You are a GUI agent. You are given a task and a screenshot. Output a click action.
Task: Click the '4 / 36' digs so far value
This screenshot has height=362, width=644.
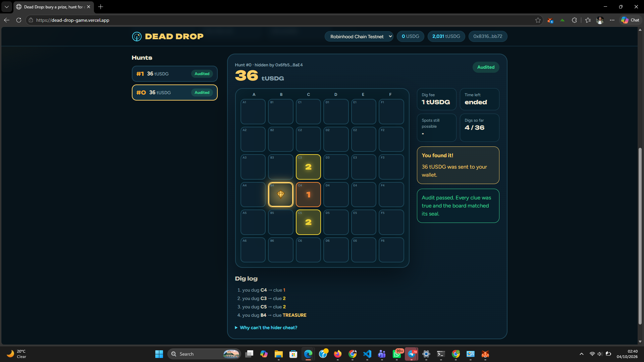(474, 128)
